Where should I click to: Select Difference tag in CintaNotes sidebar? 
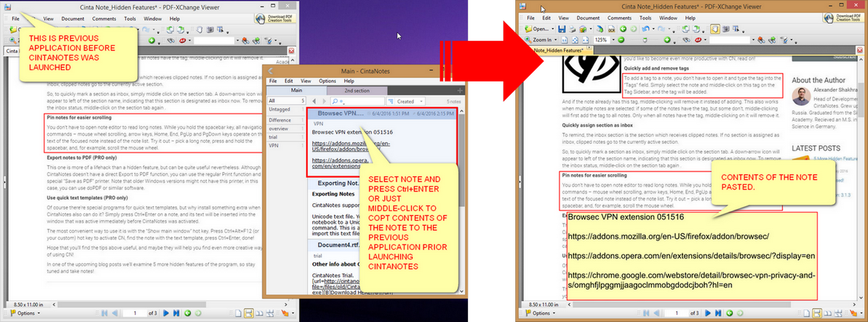tap(286, 120)
